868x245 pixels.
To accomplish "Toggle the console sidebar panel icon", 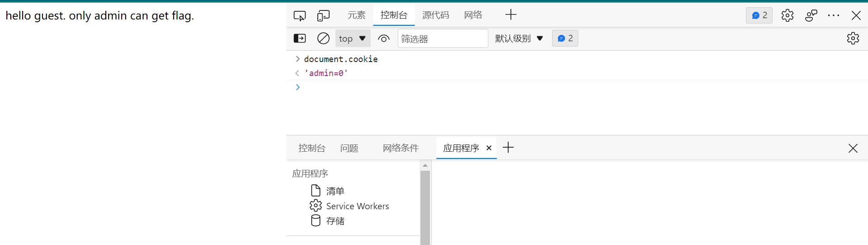I will pyautogui.click(x=300, y=38).
